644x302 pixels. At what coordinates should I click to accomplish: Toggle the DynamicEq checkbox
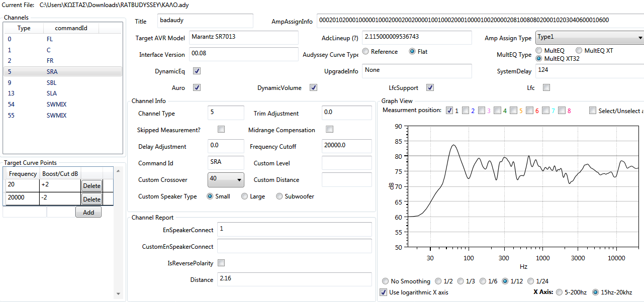(x=197, y=71)
